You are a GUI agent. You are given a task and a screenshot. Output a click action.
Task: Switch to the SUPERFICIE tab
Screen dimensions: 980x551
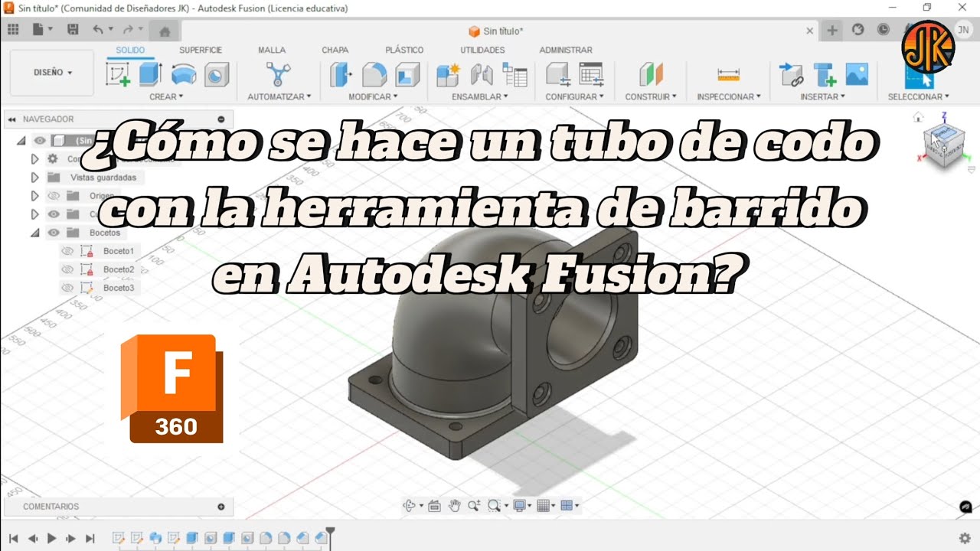coord(201,50)
